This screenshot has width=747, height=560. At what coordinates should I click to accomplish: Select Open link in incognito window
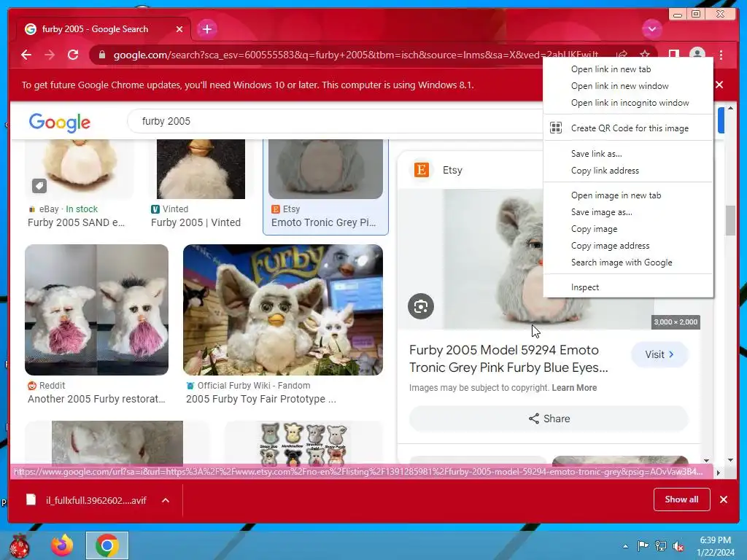coord(628,102)
